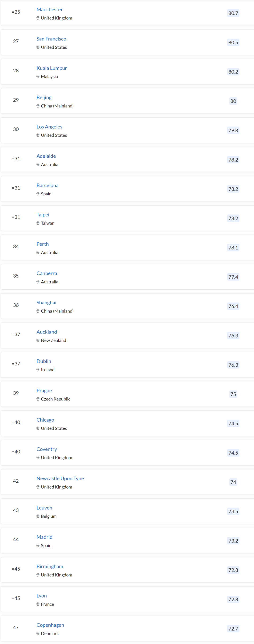Click the 75 score badge for Prague

(233, 394)
